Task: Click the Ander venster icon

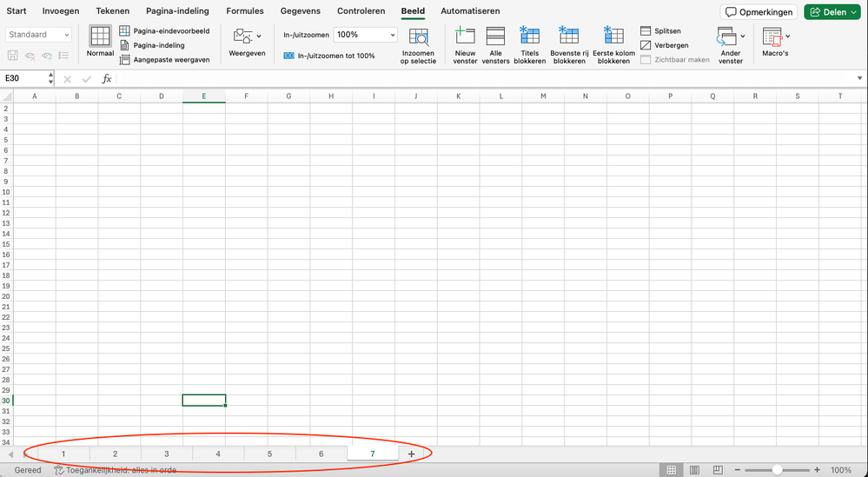Action: coord(726,37)
